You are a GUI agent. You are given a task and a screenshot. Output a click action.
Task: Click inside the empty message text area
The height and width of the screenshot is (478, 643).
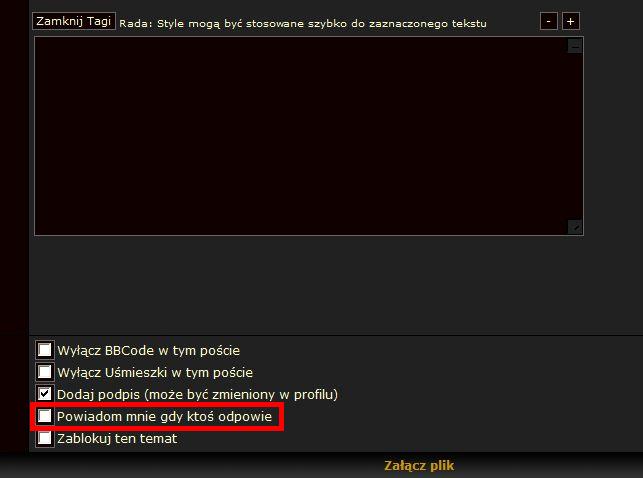301,136
